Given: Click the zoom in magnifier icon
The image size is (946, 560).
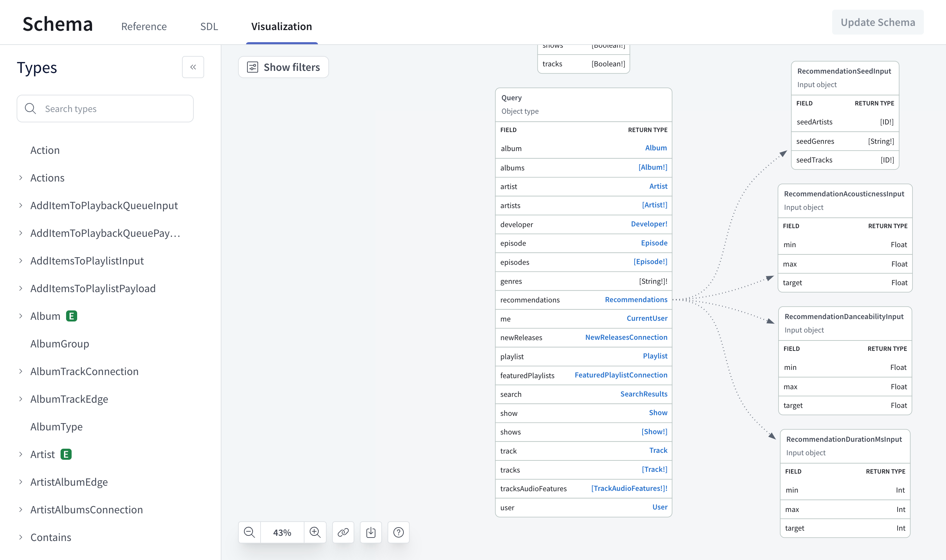Looking at the screenshot, I should click(315, 532).
